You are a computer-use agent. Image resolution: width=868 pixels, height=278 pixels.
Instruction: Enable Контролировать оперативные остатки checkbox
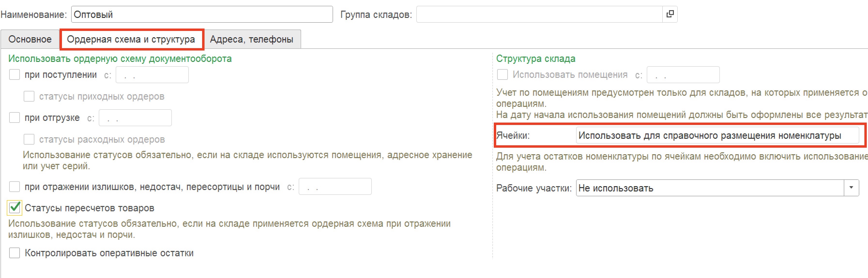point(15,253)
